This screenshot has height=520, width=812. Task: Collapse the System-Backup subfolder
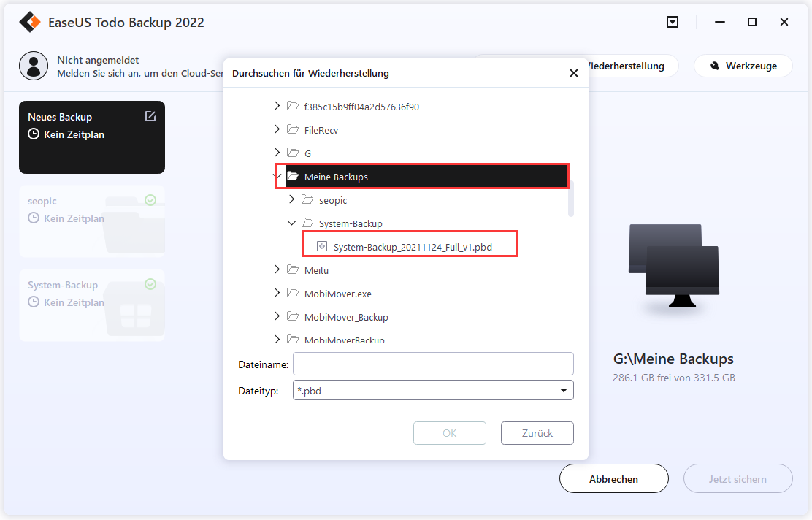291,223
